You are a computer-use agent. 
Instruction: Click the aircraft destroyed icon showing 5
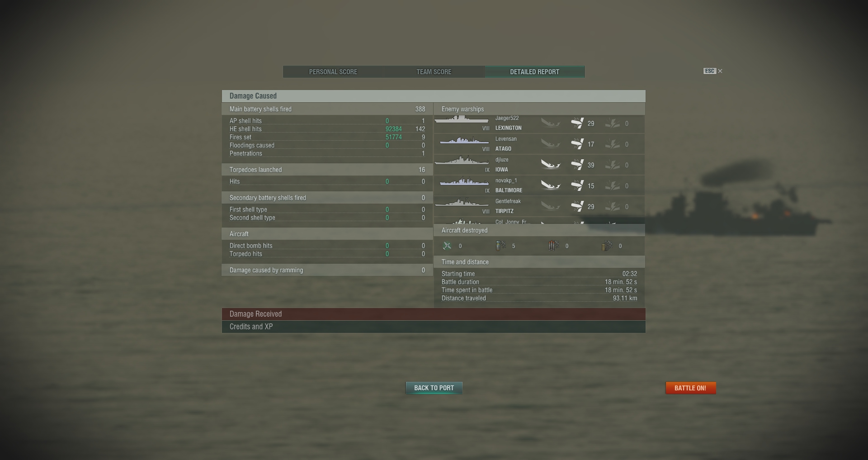(x=500, y=246)
